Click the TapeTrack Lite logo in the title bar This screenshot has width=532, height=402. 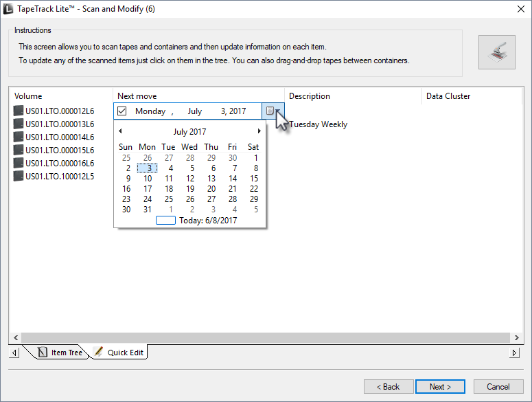click(x=8, y=9)
